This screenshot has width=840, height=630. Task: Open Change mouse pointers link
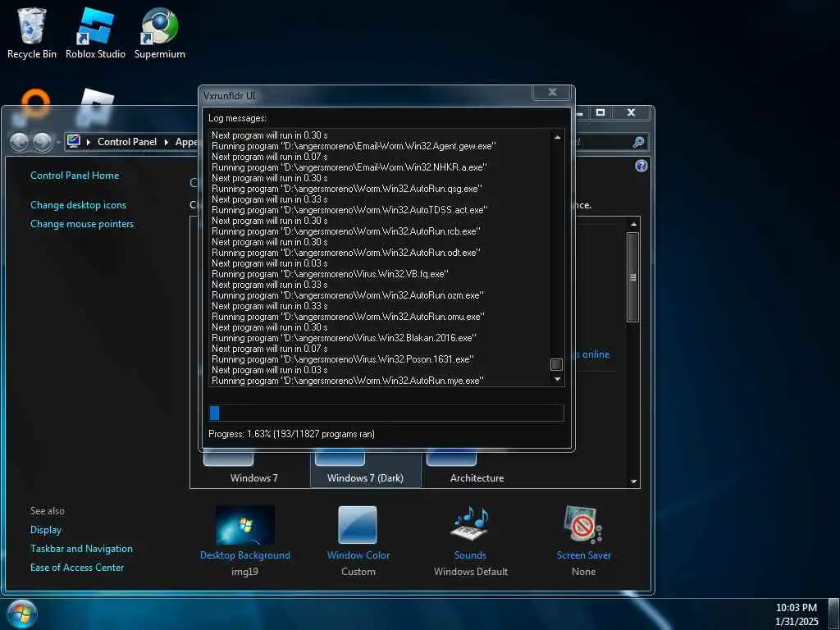[82, 224]
